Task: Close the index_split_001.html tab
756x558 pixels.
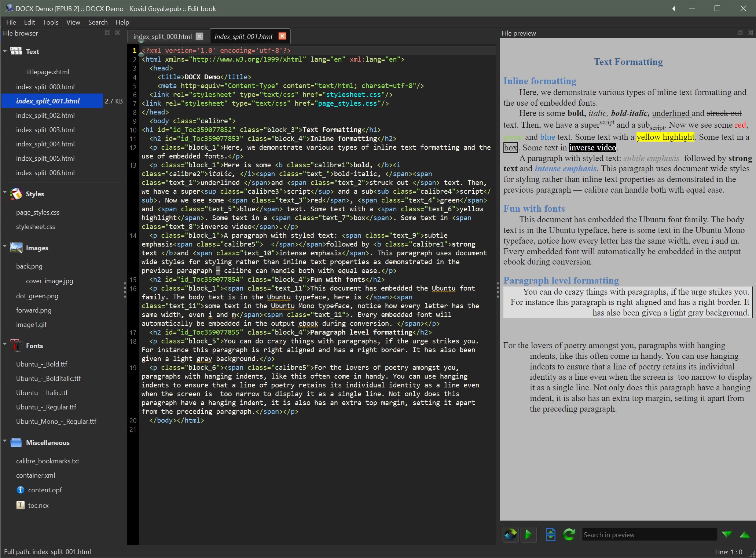Action: coord(282,36)
